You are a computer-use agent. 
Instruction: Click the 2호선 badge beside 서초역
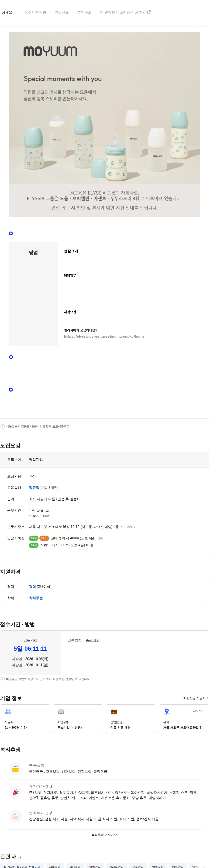(34, 545)
